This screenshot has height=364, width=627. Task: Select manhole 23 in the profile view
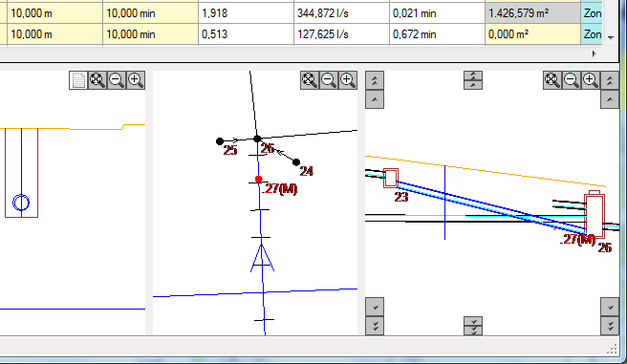(391, 179)
